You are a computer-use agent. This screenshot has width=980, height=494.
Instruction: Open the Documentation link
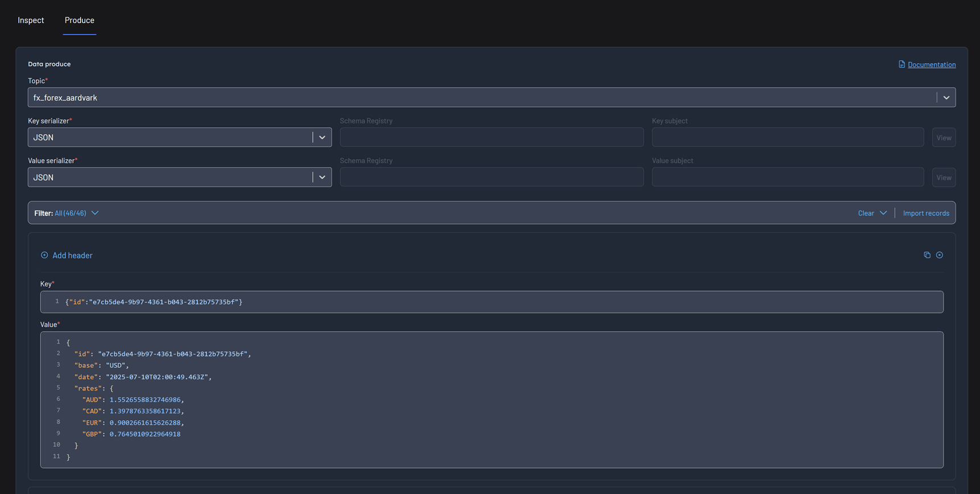pyautogui.click(x=931, y=65)
